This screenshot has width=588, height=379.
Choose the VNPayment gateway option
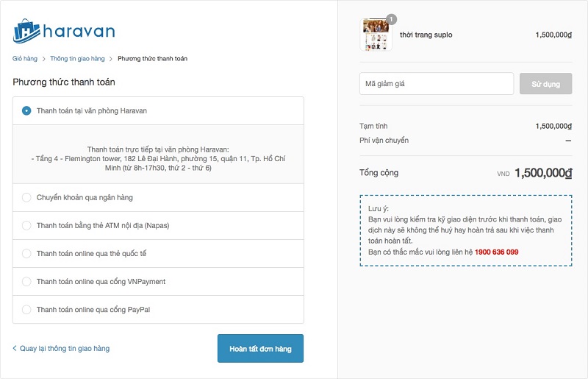(26, 281)
